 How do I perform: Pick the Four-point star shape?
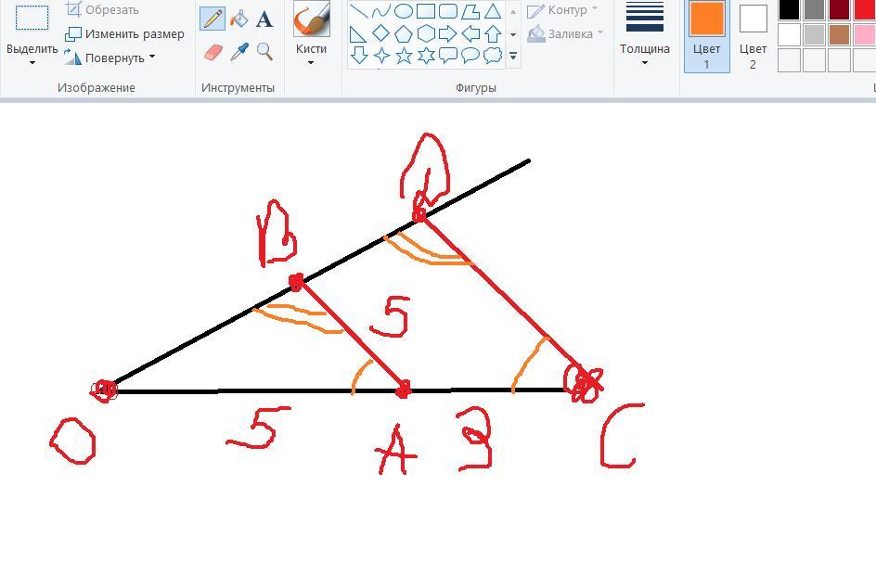(381, 56)
